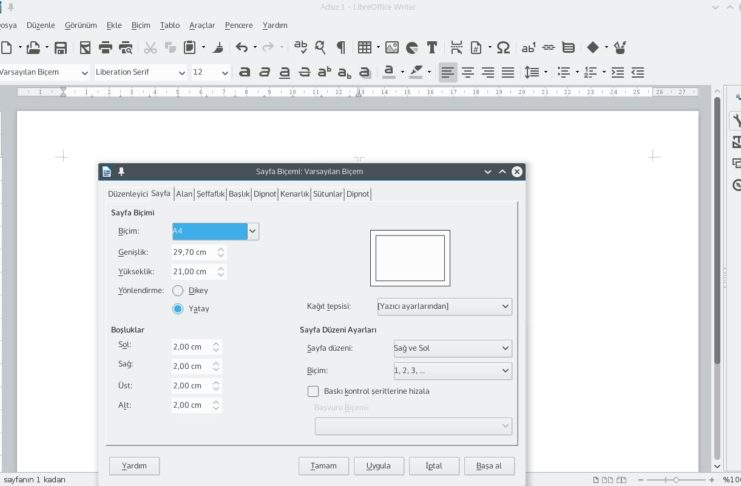Click the zoom slider in status bar

(675, 480)
